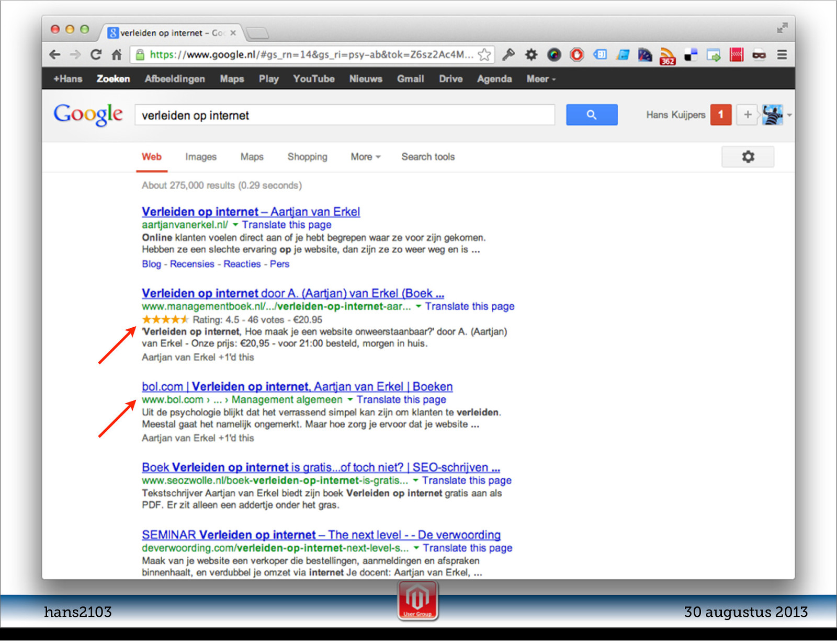Expand the More search filter dropdown

tap(366, 157)
